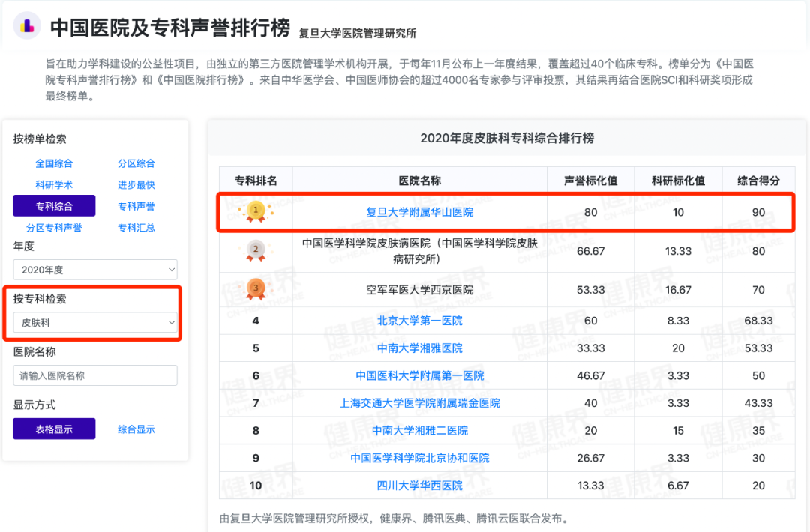
Task: Click the purple logo icon beside the title
Action: point(27,25)
